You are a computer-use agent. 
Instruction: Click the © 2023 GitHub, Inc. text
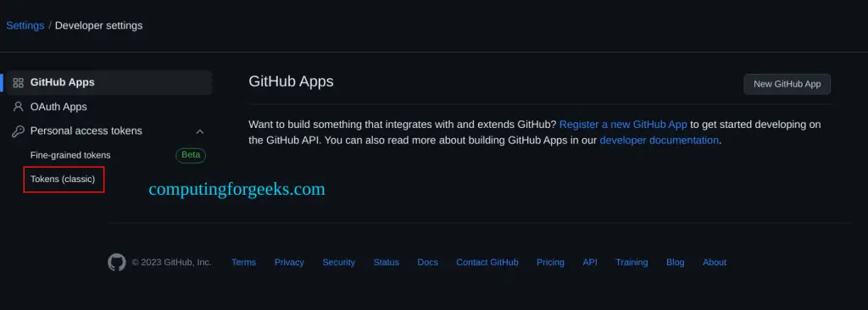point(171,263)
